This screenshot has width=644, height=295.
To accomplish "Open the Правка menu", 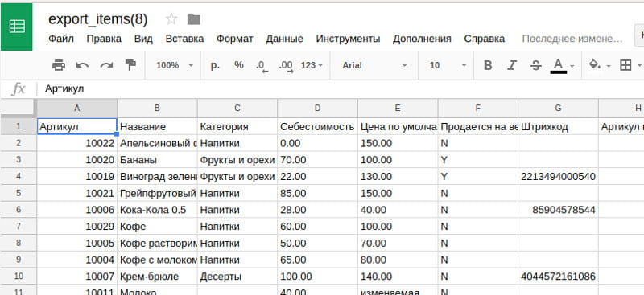I will (x=104, y=39).
